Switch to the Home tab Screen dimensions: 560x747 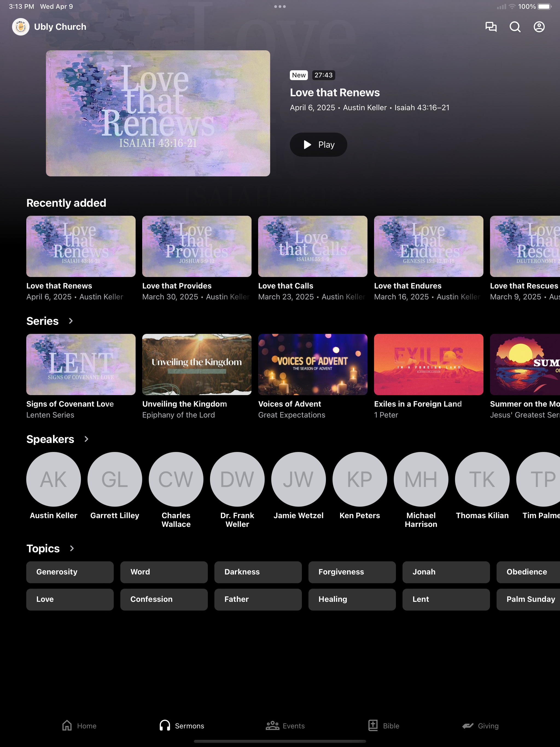pyautogui.click(x=79, y=726)
